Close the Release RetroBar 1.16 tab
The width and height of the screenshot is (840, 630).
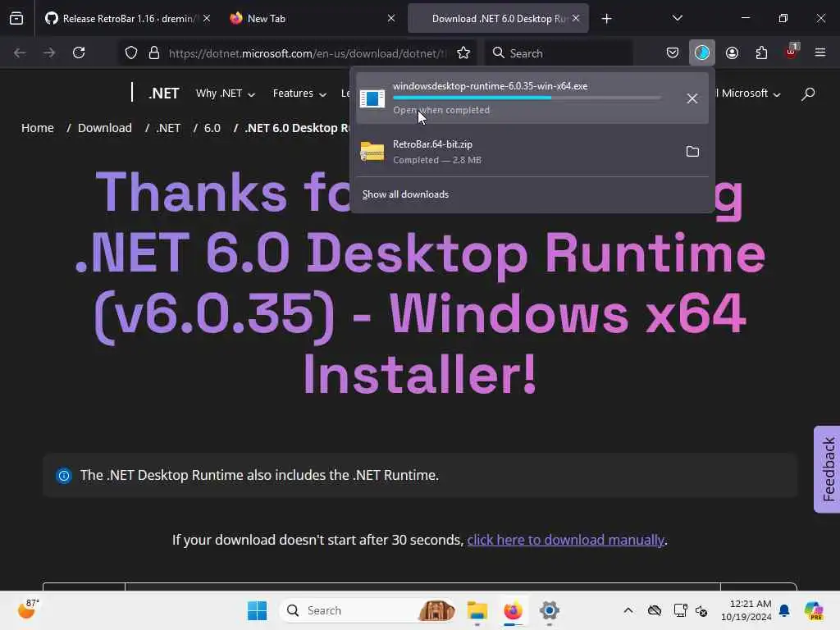[x=207, y=19]
